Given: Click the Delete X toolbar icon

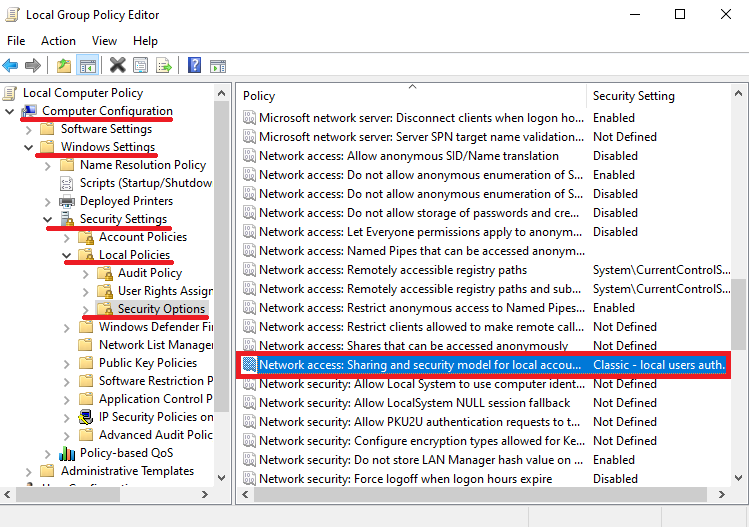Looking at the screenshot, I should pos(117,65).
